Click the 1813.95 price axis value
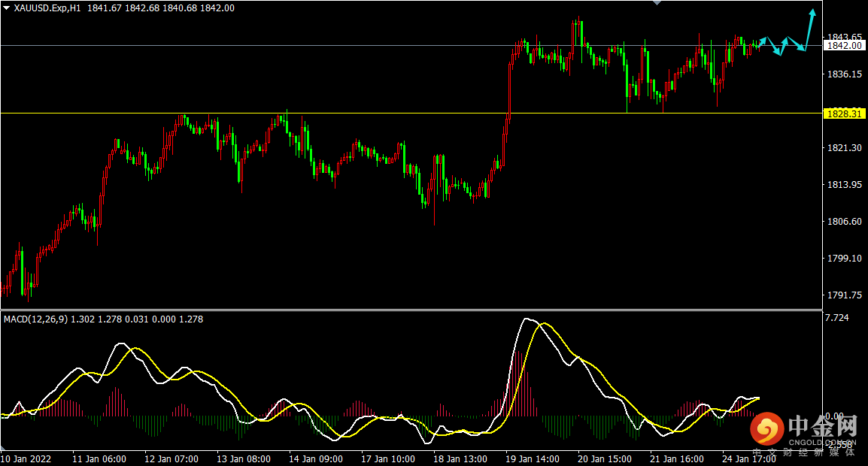868x466 pixels. (x=844, y=184)
